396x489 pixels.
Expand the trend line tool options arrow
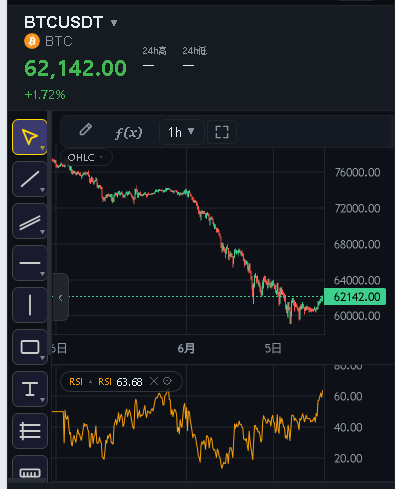[42, 190]
